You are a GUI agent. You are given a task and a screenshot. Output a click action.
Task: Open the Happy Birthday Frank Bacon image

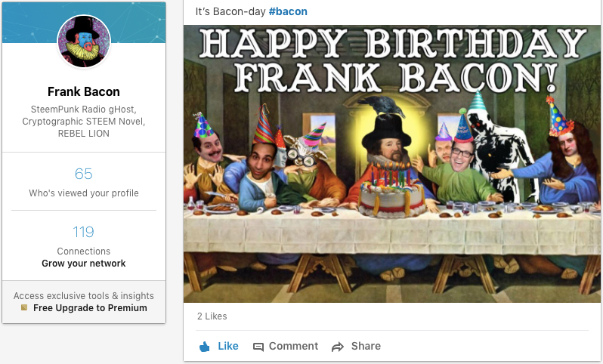392,164
